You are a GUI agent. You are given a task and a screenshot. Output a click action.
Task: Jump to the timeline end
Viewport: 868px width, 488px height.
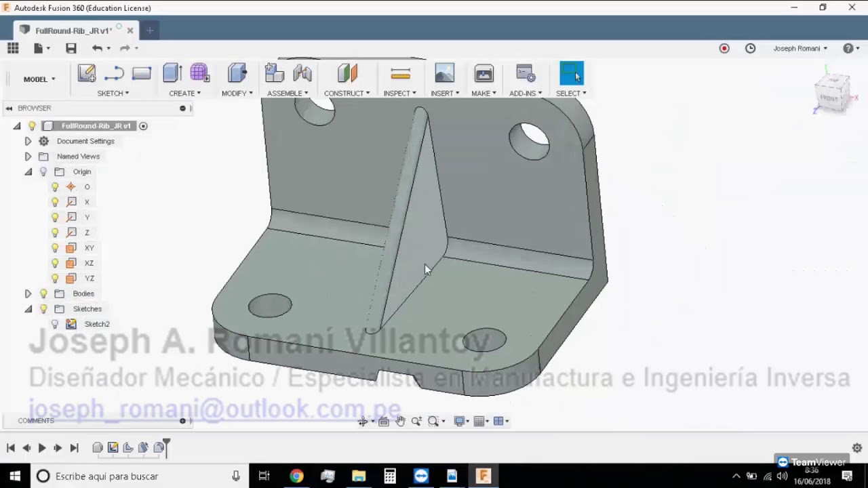pos(75,448)
